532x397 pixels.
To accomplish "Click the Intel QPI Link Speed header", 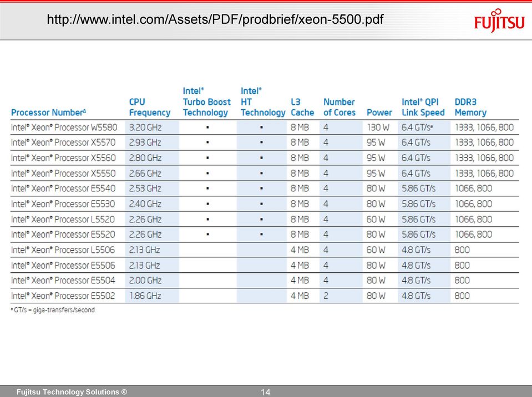I will pos(423,107).
